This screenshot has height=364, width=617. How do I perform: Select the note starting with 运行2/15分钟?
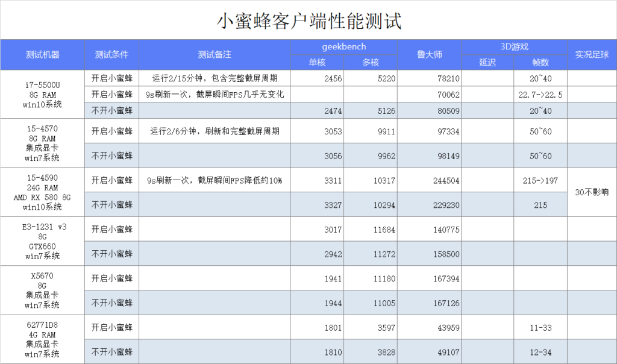click(x=215, y=78)
